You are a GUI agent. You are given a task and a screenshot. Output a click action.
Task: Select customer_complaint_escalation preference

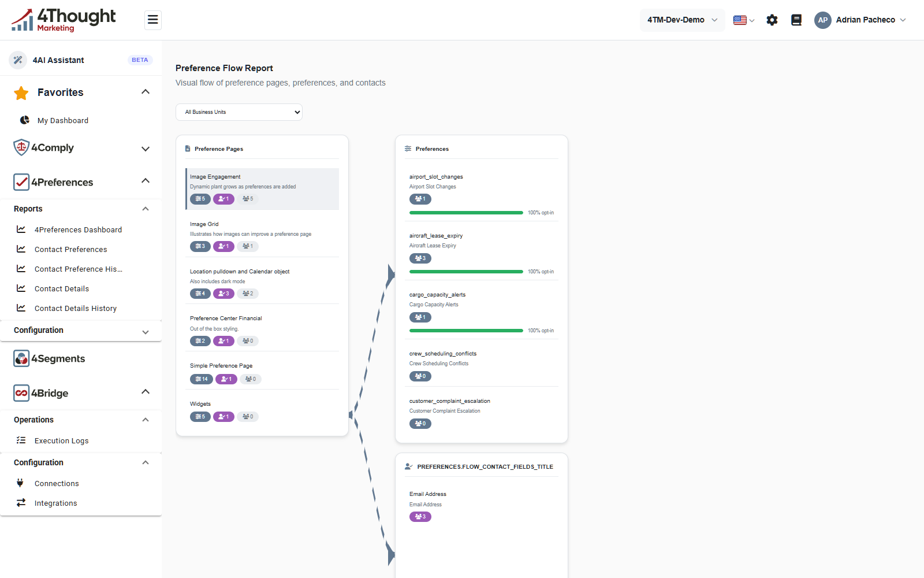tap(482, 412)
